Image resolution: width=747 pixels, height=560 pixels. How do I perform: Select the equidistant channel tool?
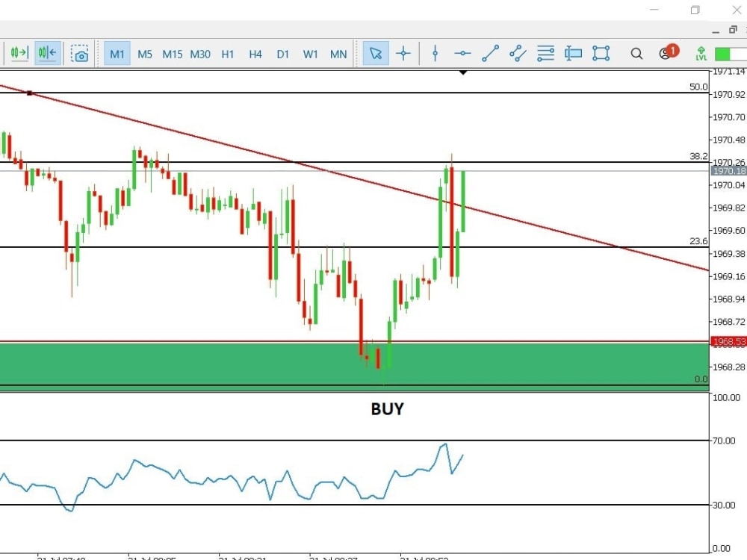coord(518,53)
